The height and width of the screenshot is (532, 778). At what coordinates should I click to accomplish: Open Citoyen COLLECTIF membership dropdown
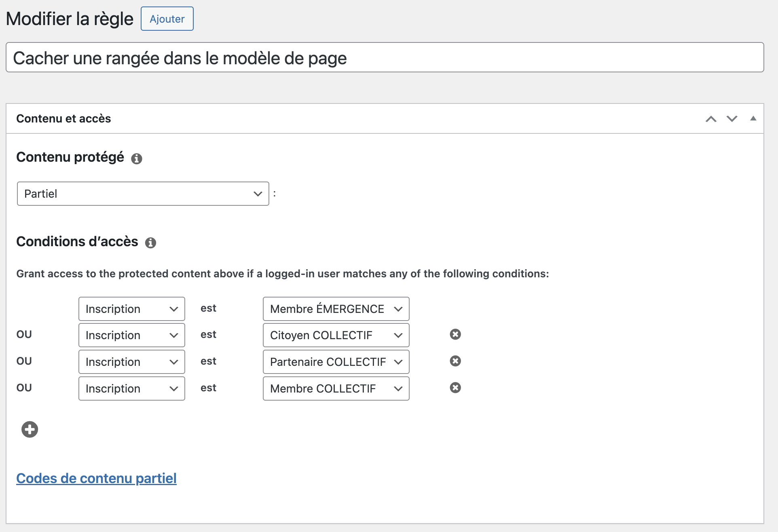(336, 335)
